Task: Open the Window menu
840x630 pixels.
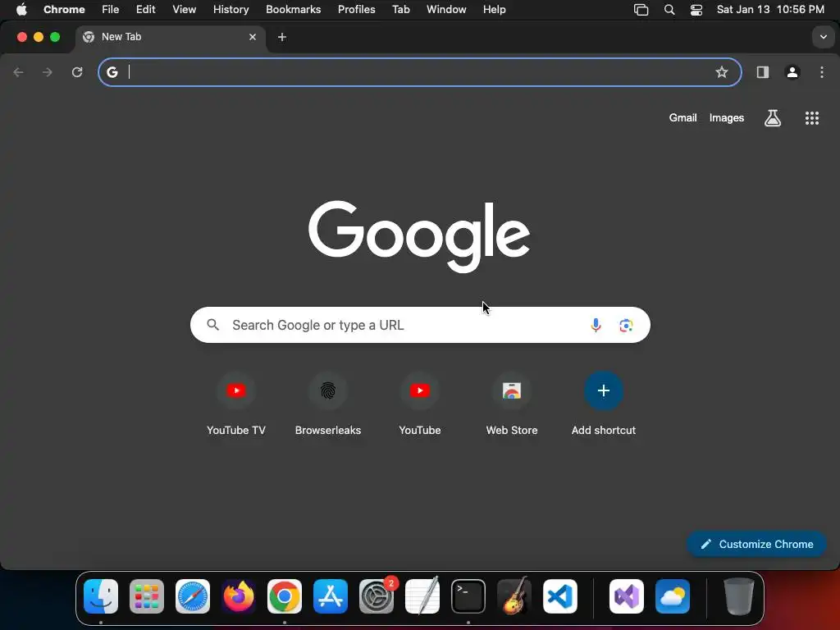Action: (446, 10)
